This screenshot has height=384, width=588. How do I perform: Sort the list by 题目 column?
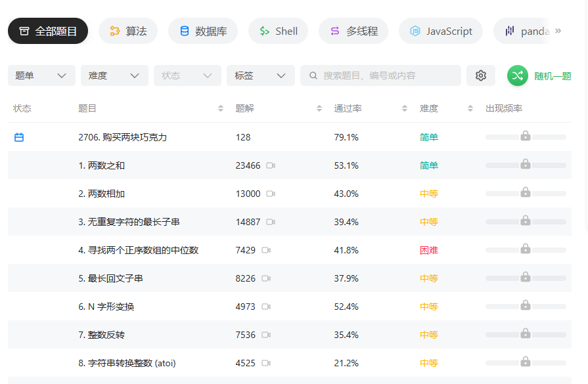tap(221, 108)
